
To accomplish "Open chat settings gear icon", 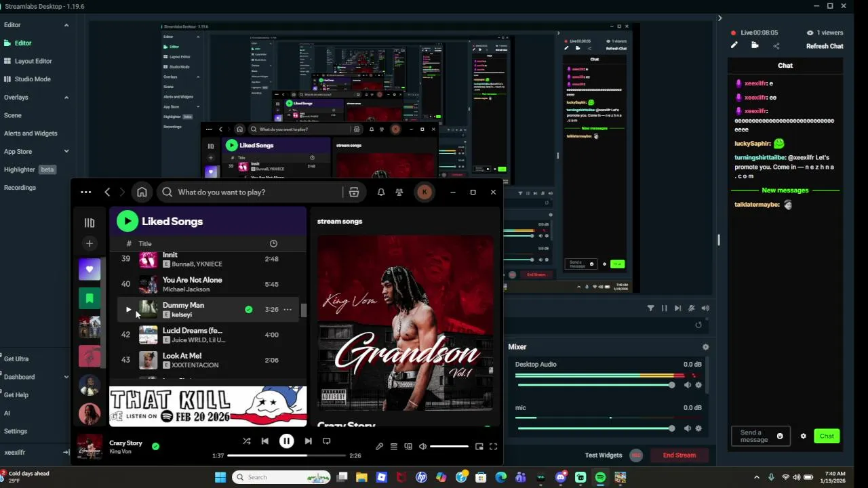I will tap(804, 436).
